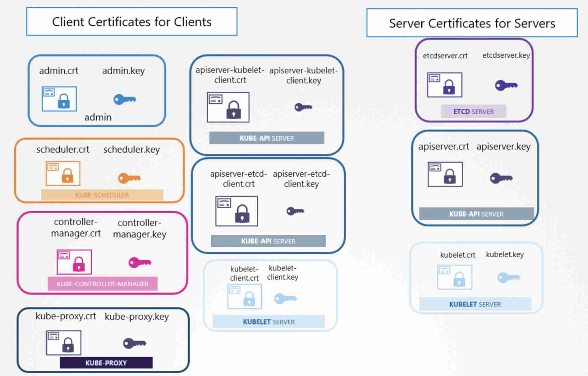Image resolution: width=588 pixels, height=376 pixels.
Task: Click the 'kube-proxy.crt' file name
Action: [66, 316]
